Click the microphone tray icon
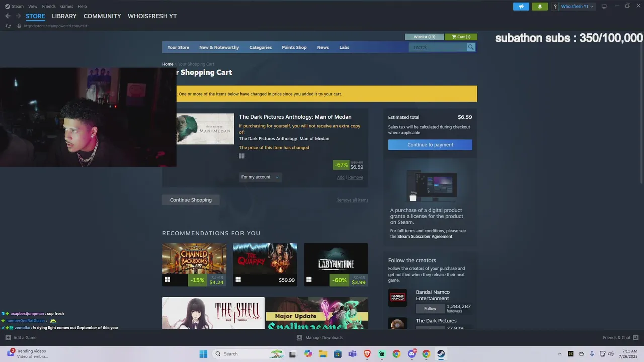644x362 pixels. click(x=592, y=354)
